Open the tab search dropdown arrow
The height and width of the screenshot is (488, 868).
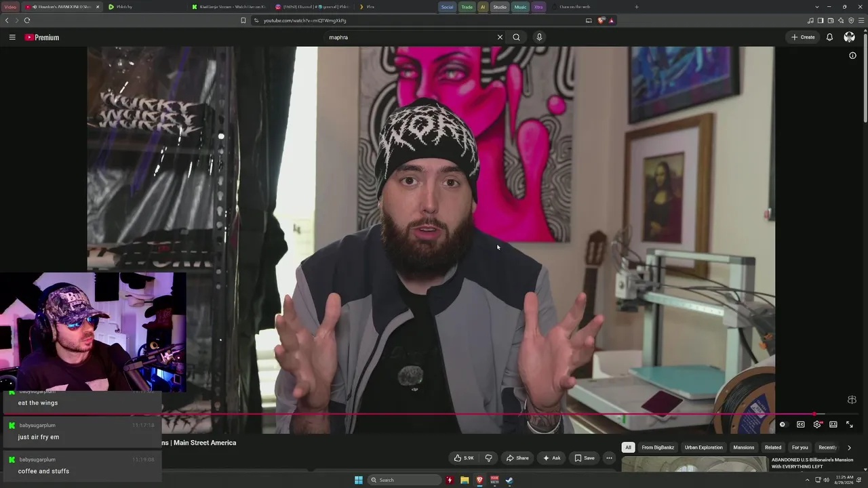(816, 7)
